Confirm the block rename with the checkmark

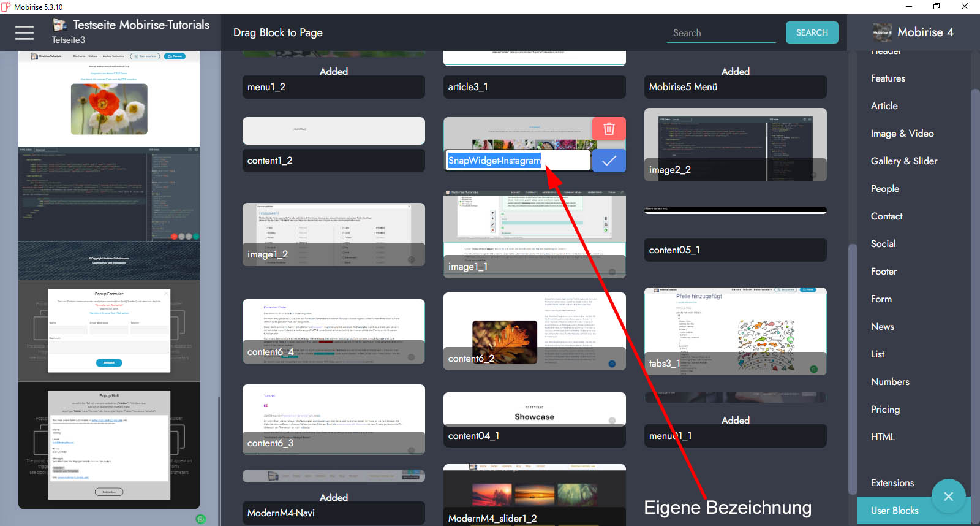(609, 161)
